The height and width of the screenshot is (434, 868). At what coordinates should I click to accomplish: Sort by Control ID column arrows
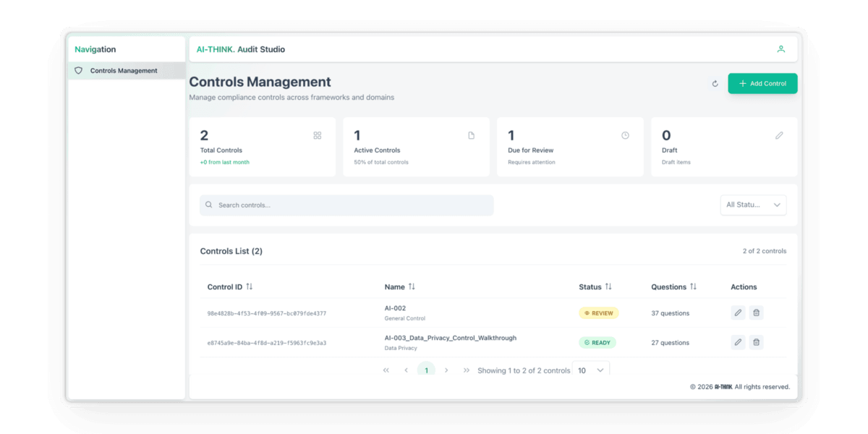(250, 286)
